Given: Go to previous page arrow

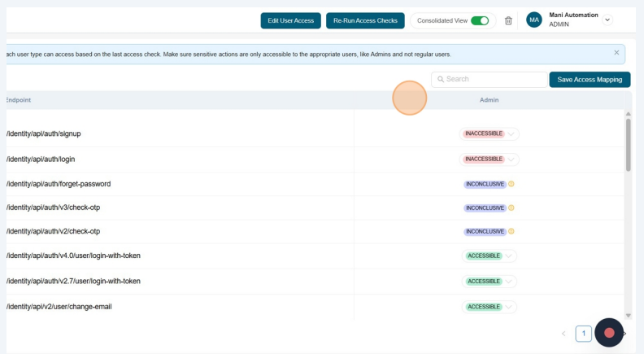Looking at the screenshot, I should [563, 334].
